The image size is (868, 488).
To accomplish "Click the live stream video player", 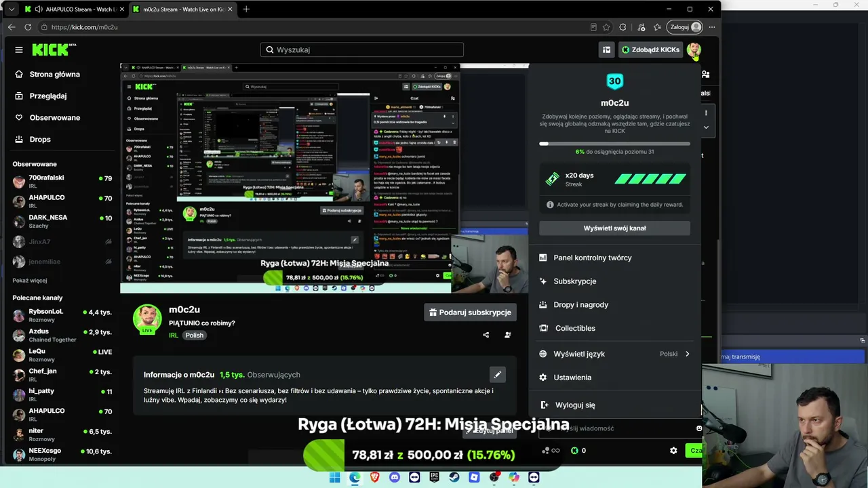I will 324,178.
